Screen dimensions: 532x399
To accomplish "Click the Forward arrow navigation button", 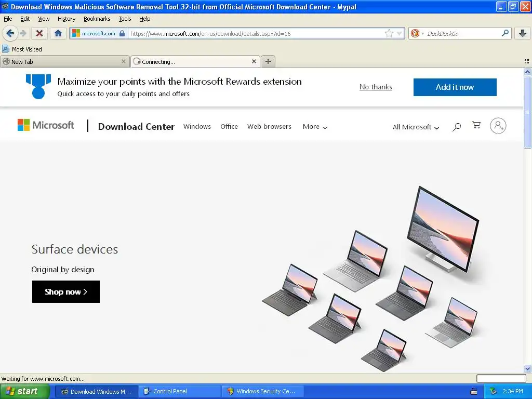I will click(x=23, y=33).
